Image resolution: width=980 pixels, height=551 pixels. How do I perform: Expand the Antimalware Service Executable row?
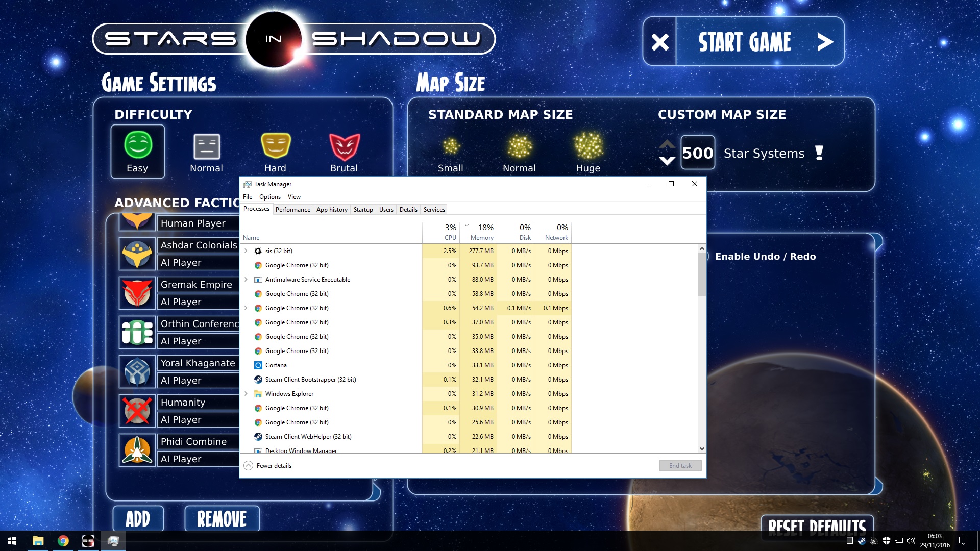click(x=246, y=280)
